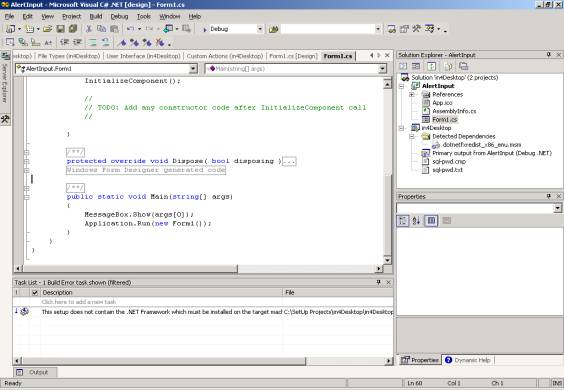This screenshot has width=564, height=390.
Task: Click the Alphabetic sort icon in Properties
Action: tap(416, 221)
